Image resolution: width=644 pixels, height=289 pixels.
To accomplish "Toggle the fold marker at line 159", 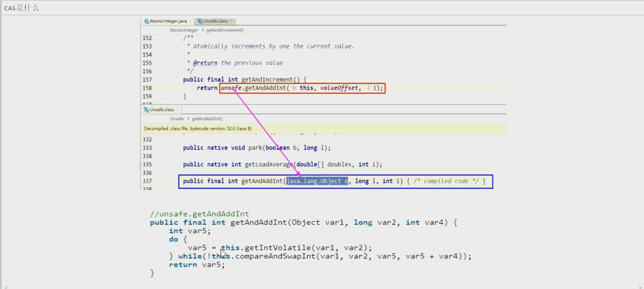I will pyautogui.click(x=167, y=96).
